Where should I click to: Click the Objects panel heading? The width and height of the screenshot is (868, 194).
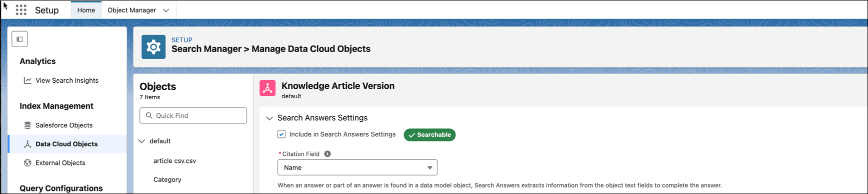coord(157,86)
